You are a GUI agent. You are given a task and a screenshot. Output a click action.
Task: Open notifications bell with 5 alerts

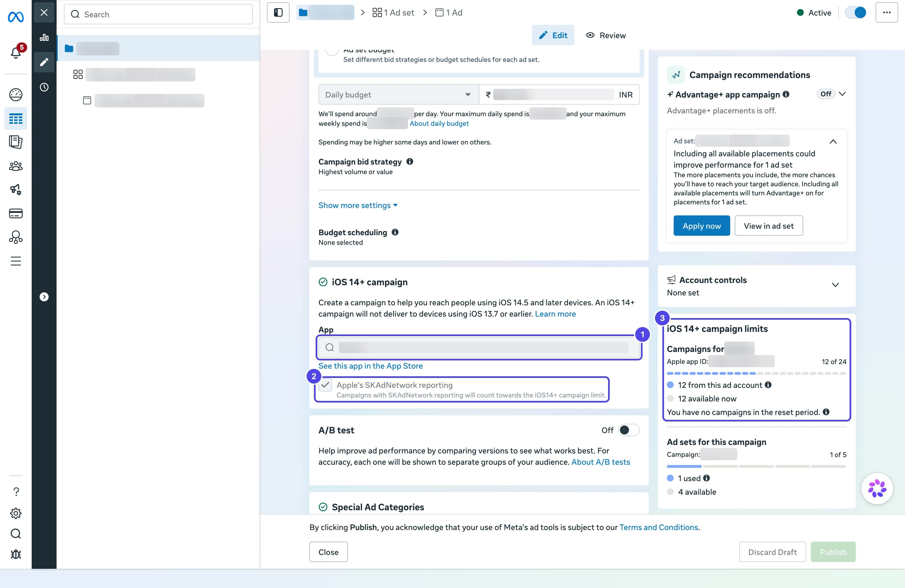[x=16, y=52]
